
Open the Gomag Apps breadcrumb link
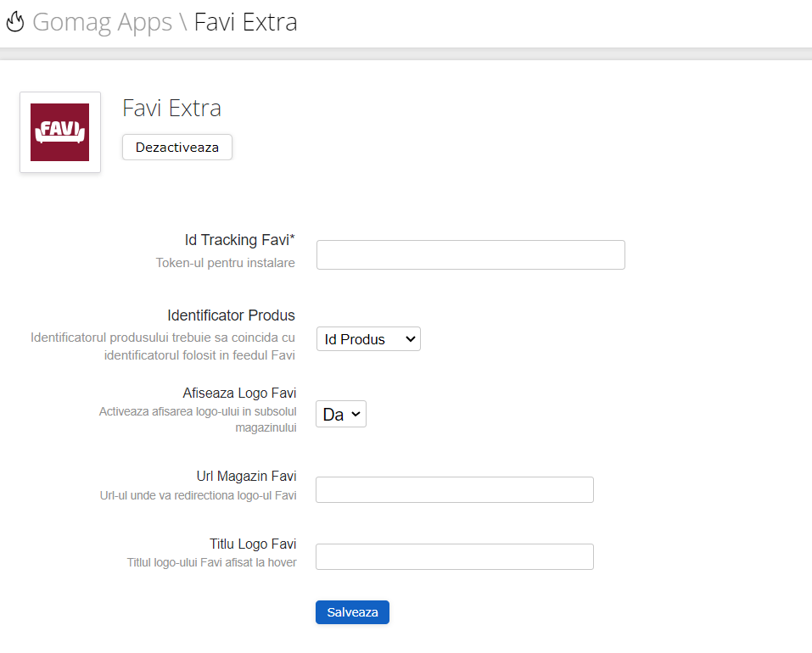pyautogui.click(x=102, y=22)
